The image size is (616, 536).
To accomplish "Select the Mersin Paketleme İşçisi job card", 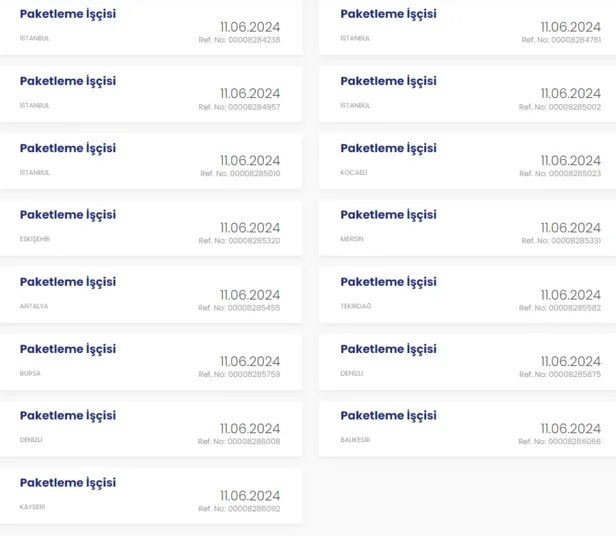I will click(x=388, y=215).
